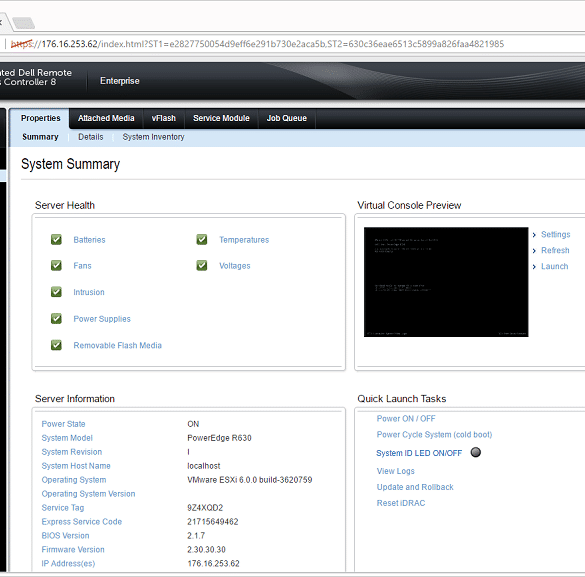
Task: Switch to the Service Module tab
Action: point(221,118)
